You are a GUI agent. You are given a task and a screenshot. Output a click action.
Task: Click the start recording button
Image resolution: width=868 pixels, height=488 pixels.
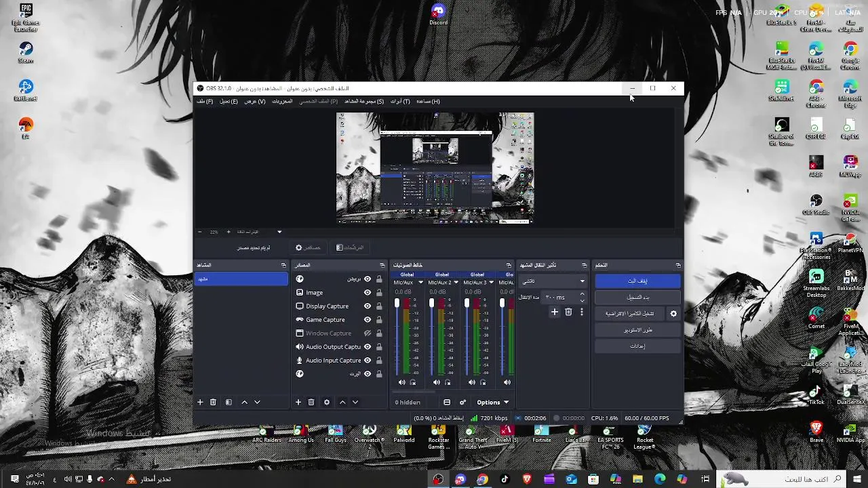pos(637,297)
